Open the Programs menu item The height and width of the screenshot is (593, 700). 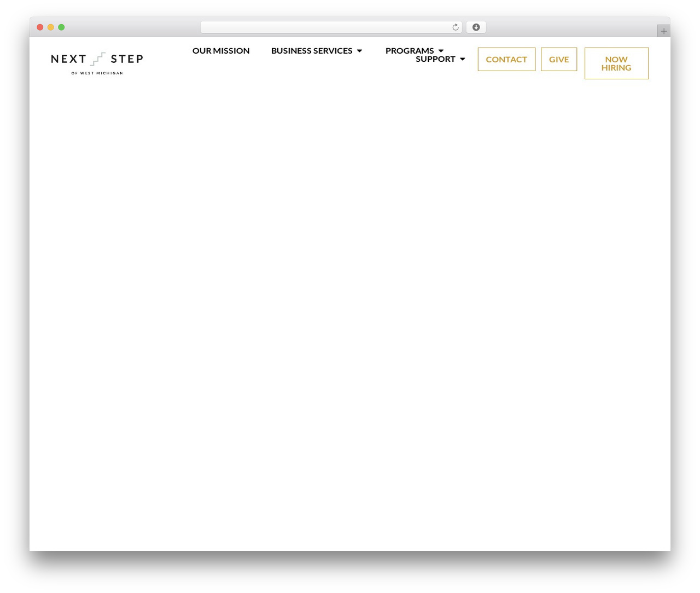pos(410,51)
